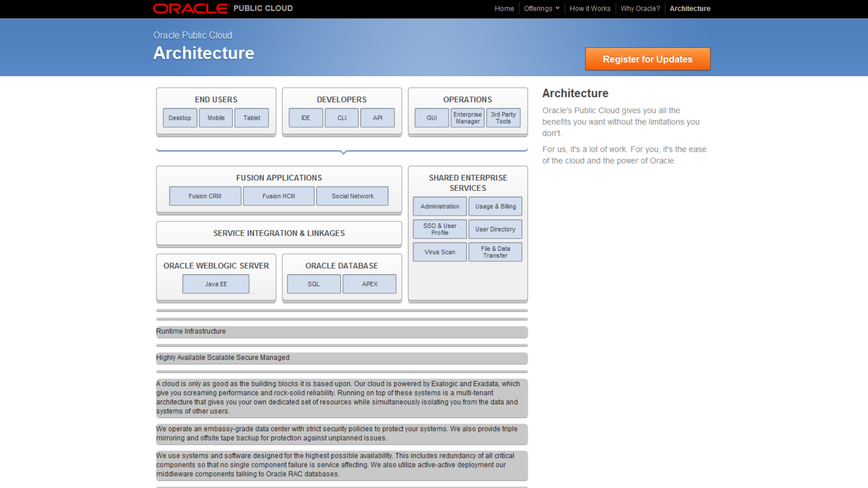Select the Java EE box
The image size is (868, 488).
pyautogui.click(x=216, y=284)
